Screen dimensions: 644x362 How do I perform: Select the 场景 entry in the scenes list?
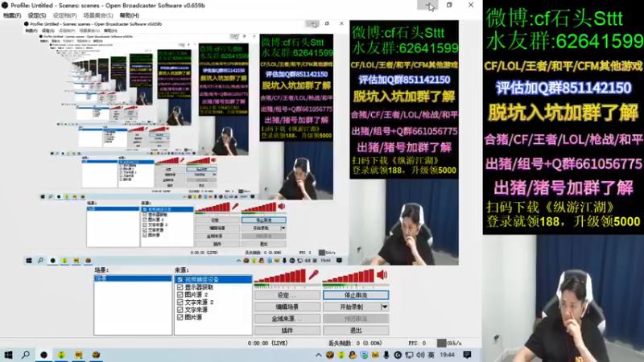(133, 278)
